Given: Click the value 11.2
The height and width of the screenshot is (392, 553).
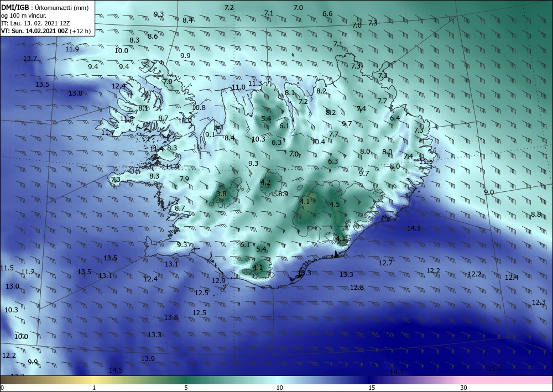Looking at the screenshot, I should tap(28, 272).
